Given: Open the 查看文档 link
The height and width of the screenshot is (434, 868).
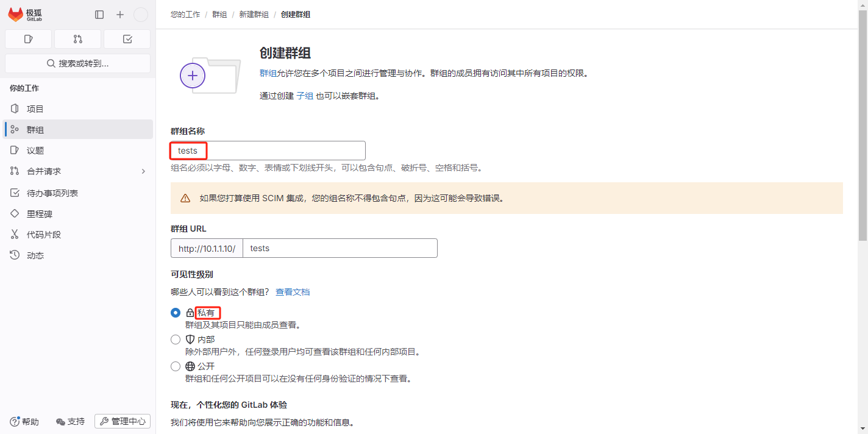Looking at the screenshot, I should pyautogui.click(x=293, y=292).
